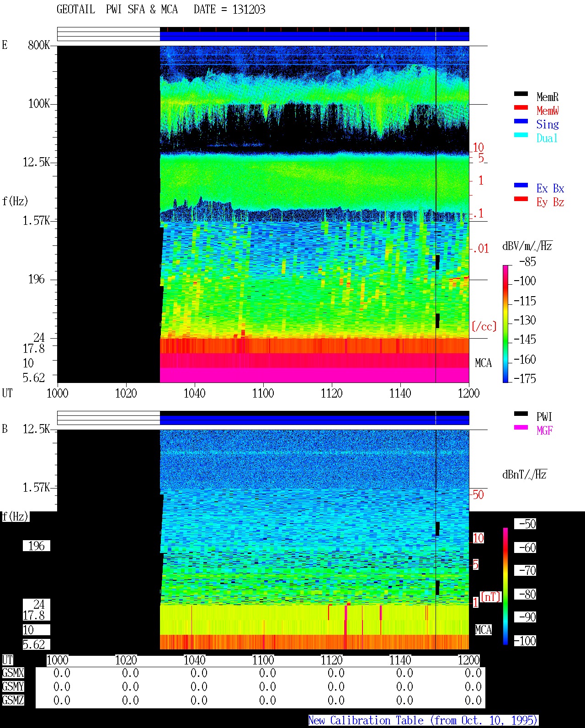Click the dBnT/√Hz unit label

click(525, 475)
